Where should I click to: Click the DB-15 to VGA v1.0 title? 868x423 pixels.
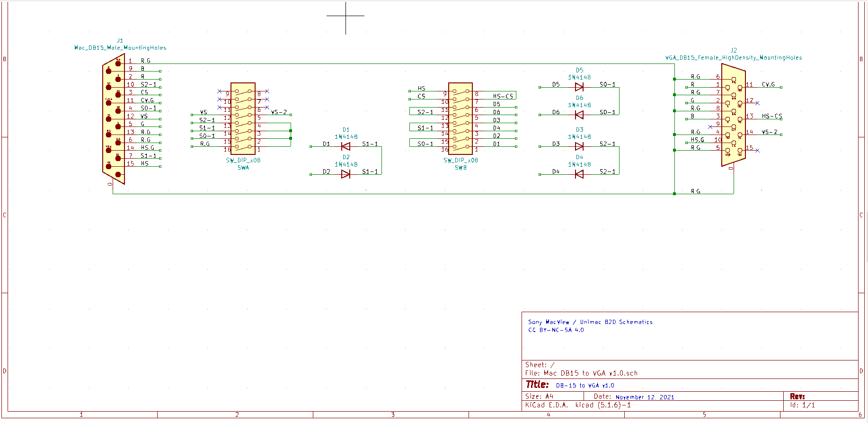pos(585,386)
